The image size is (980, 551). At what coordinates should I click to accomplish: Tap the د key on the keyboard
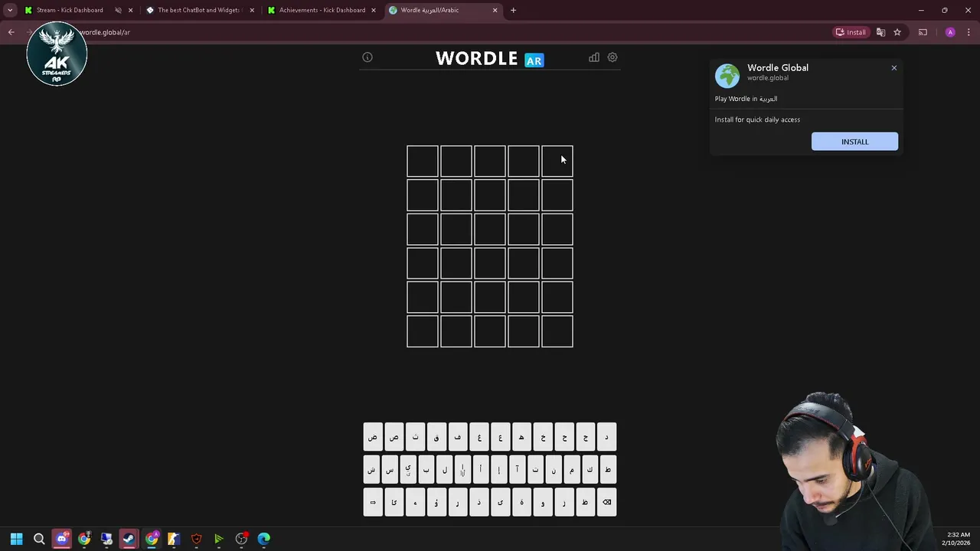point(606,436)
